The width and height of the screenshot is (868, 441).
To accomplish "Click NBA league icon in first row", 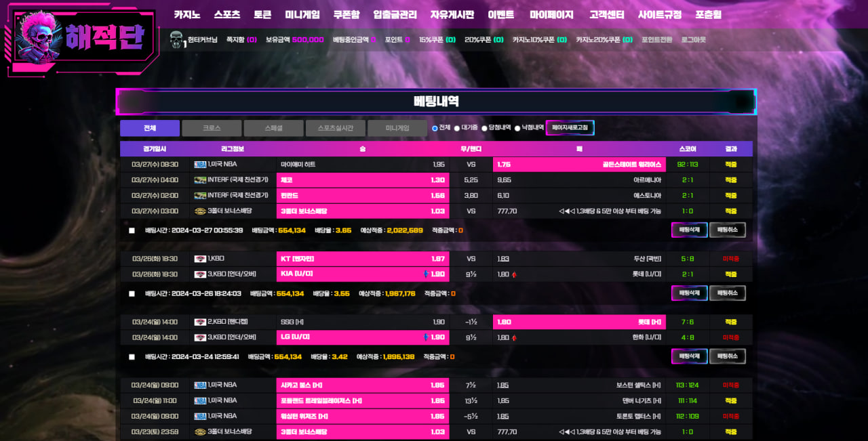I will tap(200, 165).
